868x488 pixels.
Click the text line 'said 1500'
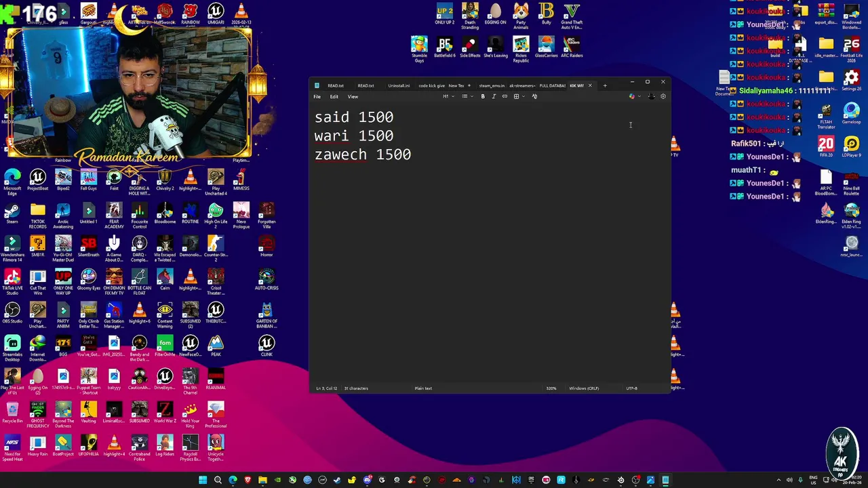coord(354,117)
